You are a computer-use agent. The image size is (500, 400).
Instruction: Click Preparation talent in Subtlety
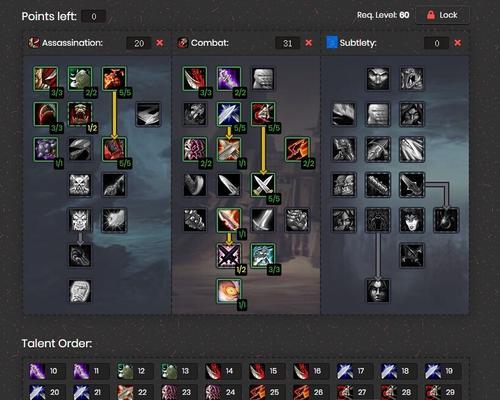pyautogui.click(x=378, y=220)
